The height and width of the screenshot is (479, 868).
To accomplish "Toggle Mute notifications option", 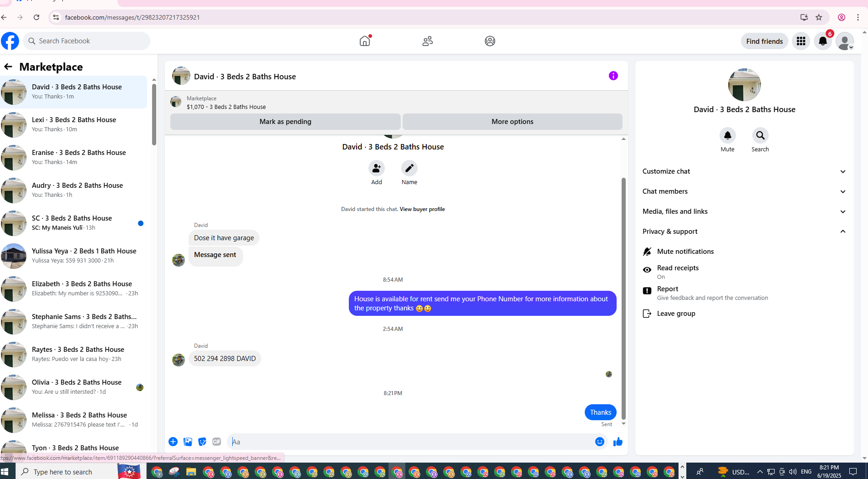I will tap(744, 252).
